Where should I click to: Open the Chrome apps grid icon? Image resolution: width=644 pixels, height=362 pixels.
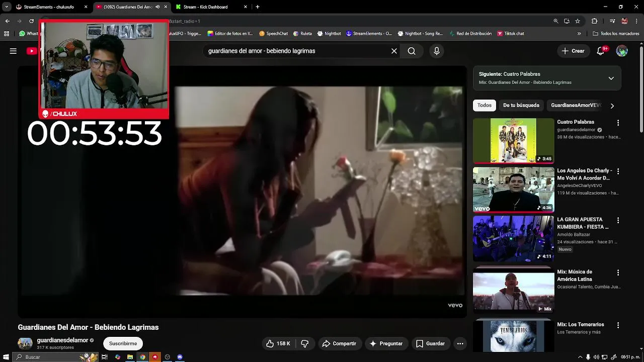[7, 34]
